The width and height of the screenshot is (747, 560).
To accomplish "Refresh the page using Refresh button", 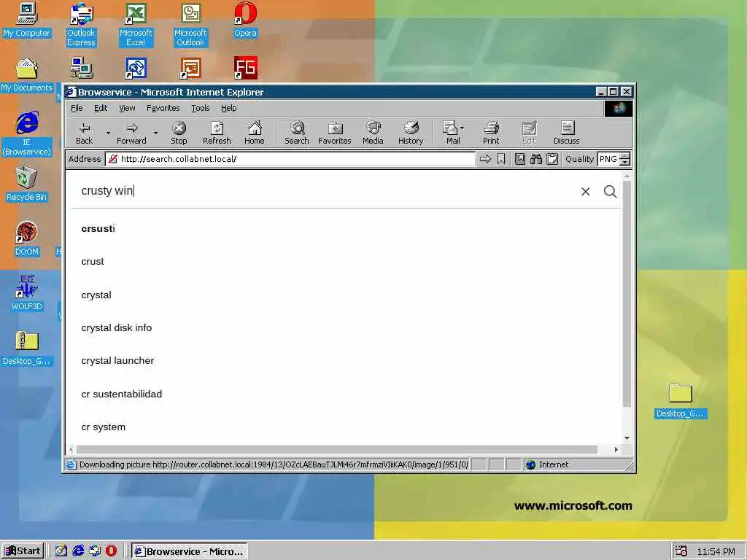I will [x=217, y=133].
